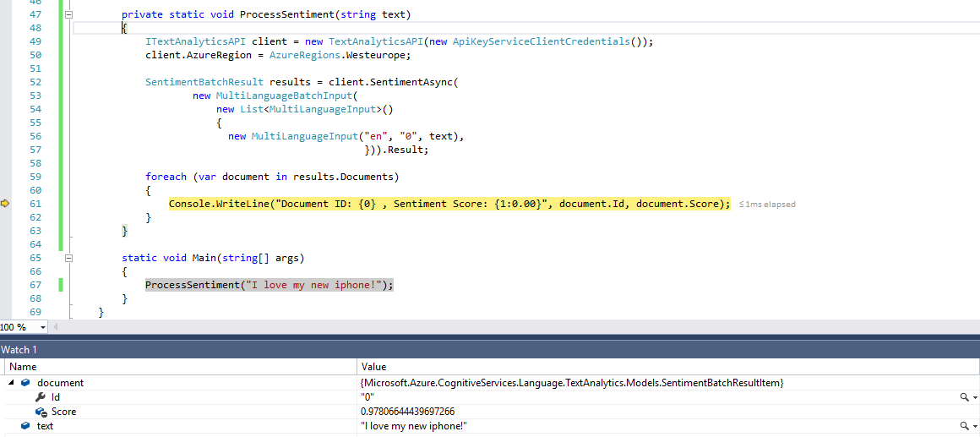This screenshot has width=980, height=437.
Task: Click 'results.Documents' in the foreach statement
Action: 341,177
